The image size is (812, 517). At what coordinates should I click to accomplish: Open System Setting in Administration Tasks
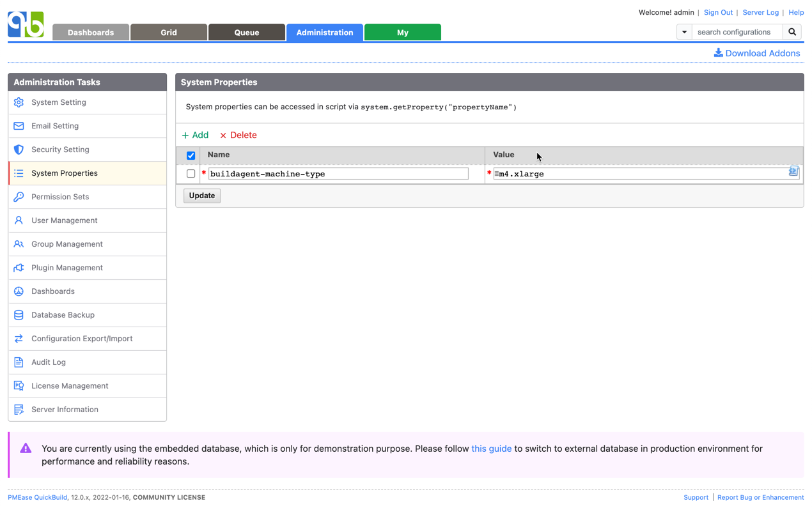click(x=88, y=102)
